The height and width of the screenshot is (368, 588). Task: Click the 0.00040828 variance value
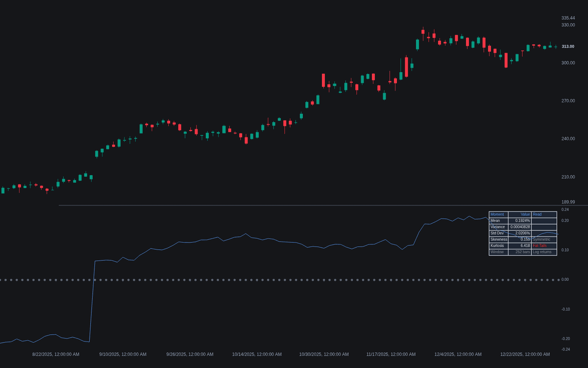[520, 227]
